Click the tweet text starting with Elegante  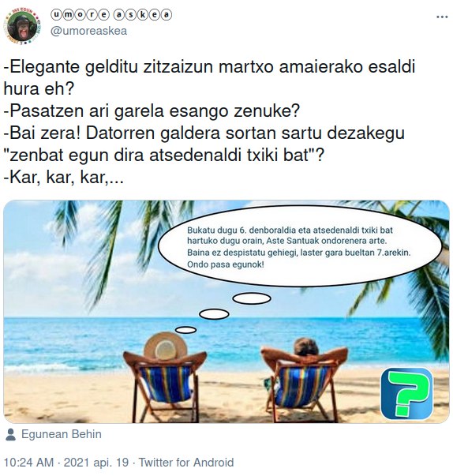point(209,122)
